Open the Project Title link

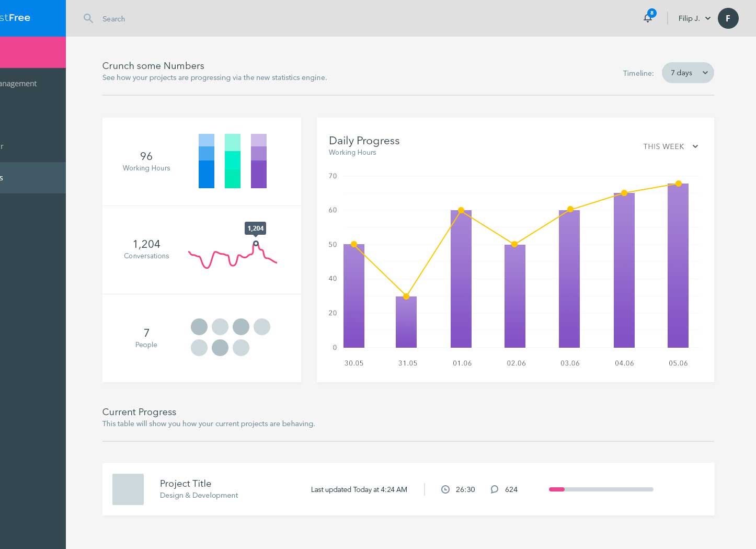point(186,484)
